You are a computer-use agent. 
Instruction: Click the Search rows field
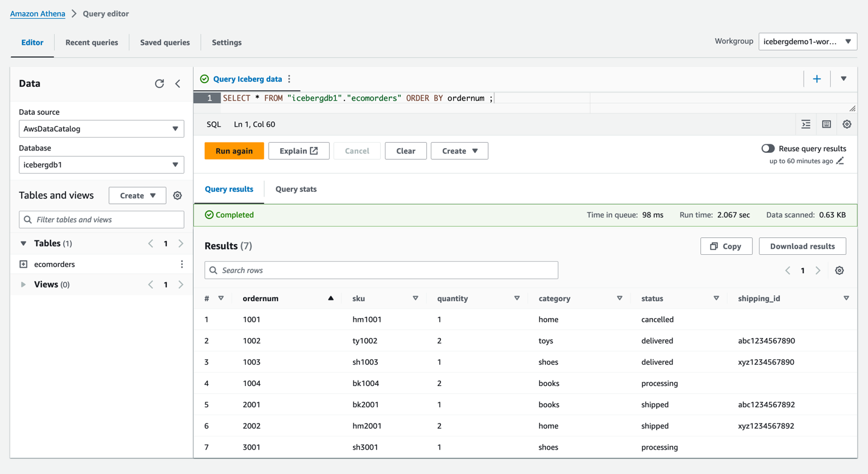(381, 270)
